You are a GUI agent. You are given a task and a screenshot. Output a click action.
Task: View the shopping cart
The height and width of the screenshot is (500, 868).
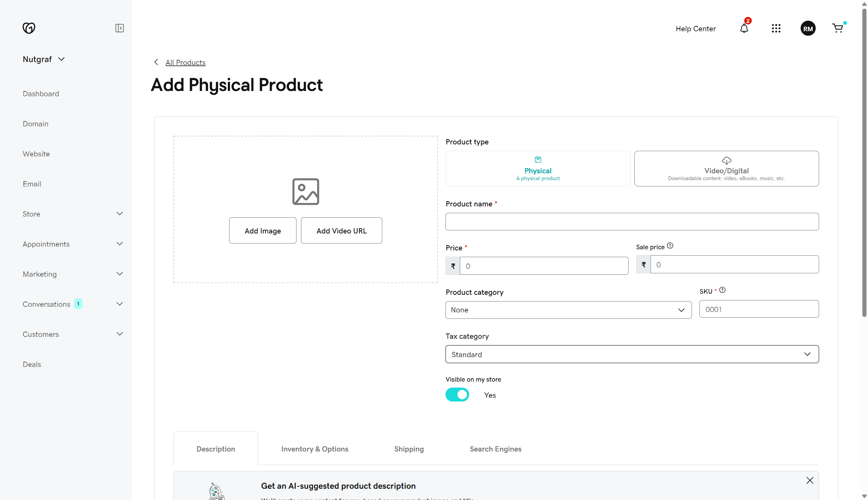[x=838, y=28]
